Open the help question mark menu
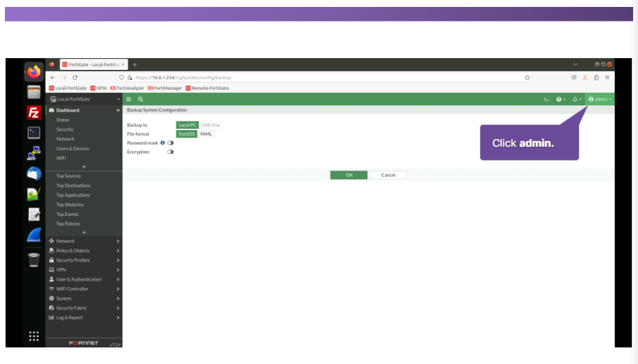 click(x=560, y=99)
